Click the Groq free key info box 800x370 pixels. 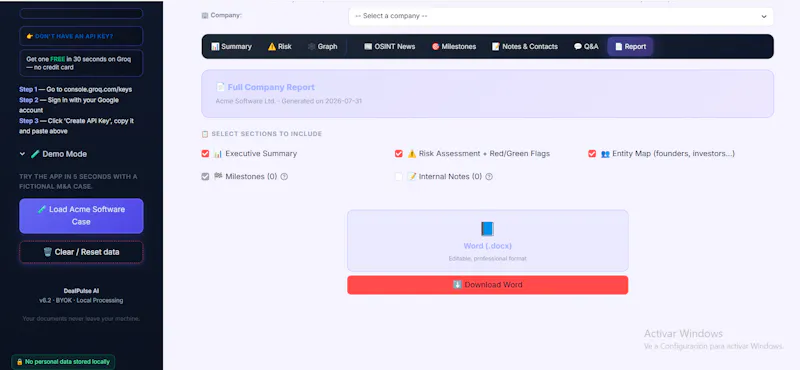click(x=81, y=63)
